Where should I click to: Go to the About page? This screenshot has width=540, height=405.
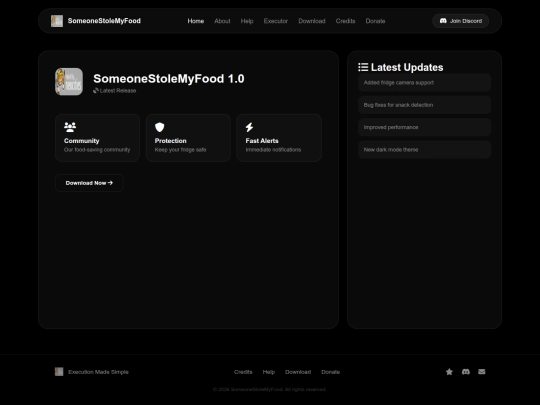[x=222, y=21]
